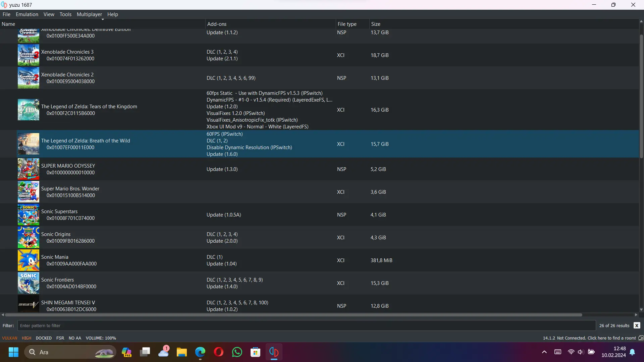Click 'Disable Dynamic Resolution (IPSwitch)' add-on text
This screenshot has height=362, width=644.
(249, 147)
